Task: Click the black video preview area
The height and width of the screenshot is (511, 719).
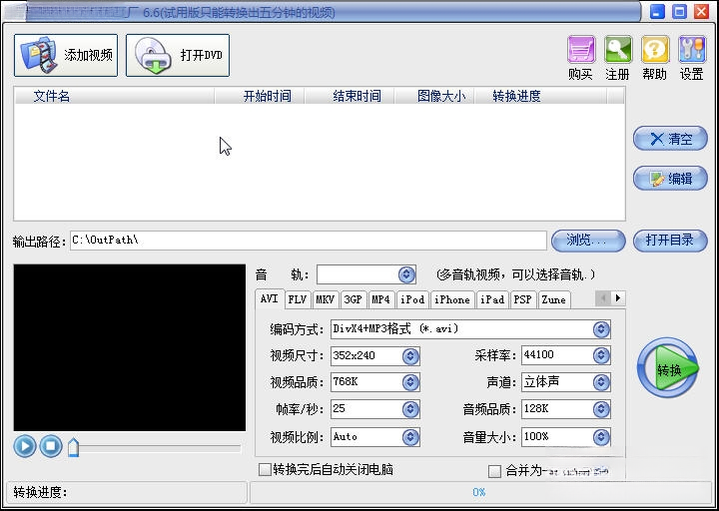Action: pyautogui.click(x=129, y=347)
